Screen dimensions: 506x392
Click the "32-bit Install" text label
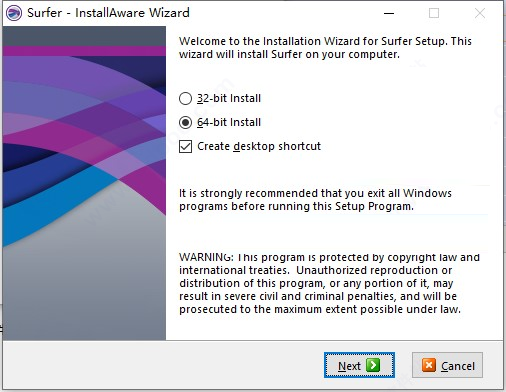(229, 98)
